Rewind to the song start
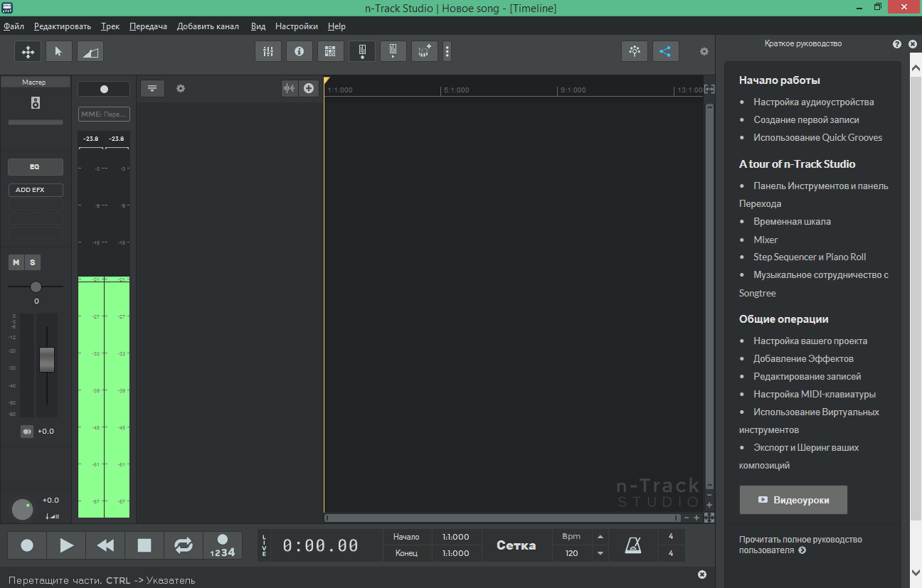 tap(105, 545)
